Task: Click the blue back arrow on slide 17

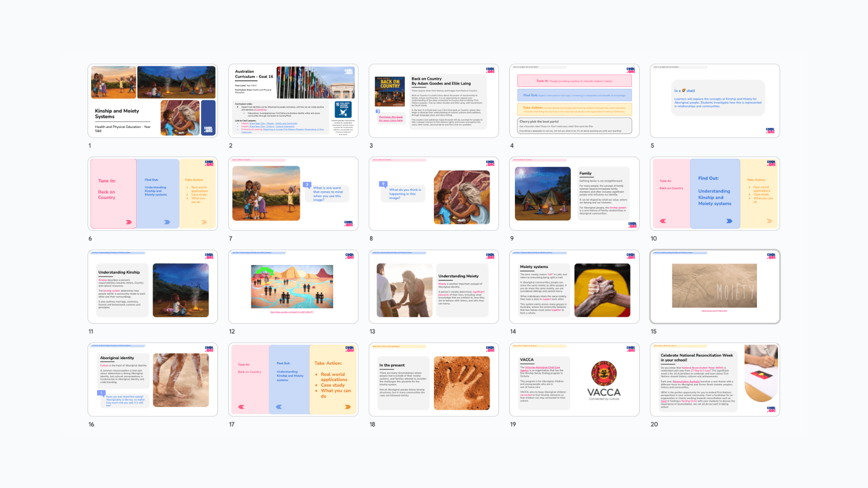Action: 279,407
